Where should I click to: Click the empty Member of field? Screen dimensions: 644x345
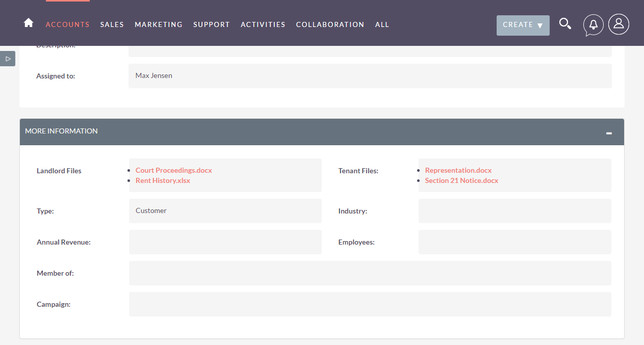click(x=370, y=273)
